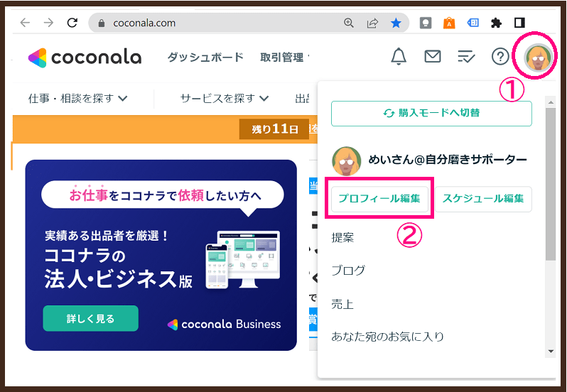The image size is (567, 392).
Task: Select 提案 in the account menu
Action: (342, 238)
